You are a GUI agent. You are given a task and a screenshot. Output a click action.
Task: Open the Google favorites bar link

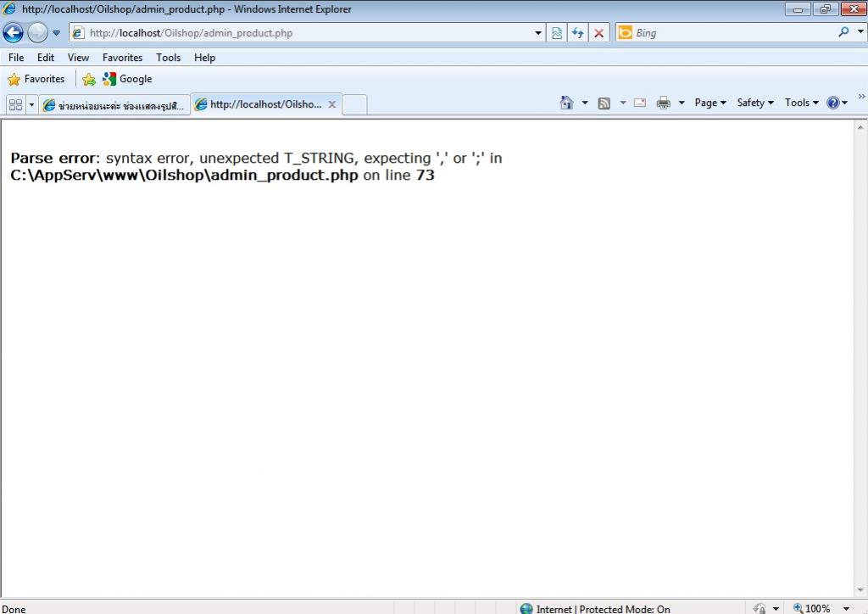tap(127, 79)
